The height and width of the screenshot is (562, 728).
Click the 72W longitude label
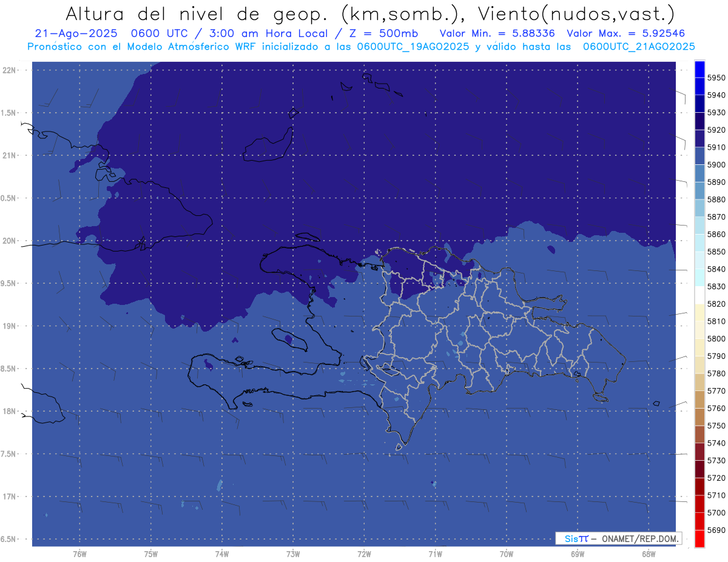[364, 554]
